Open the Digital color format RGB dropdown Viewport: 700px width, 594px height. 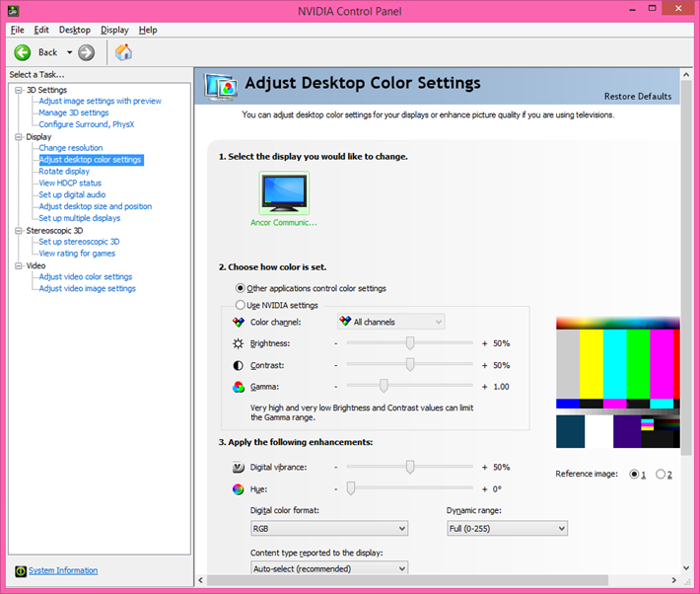(329, 529)
